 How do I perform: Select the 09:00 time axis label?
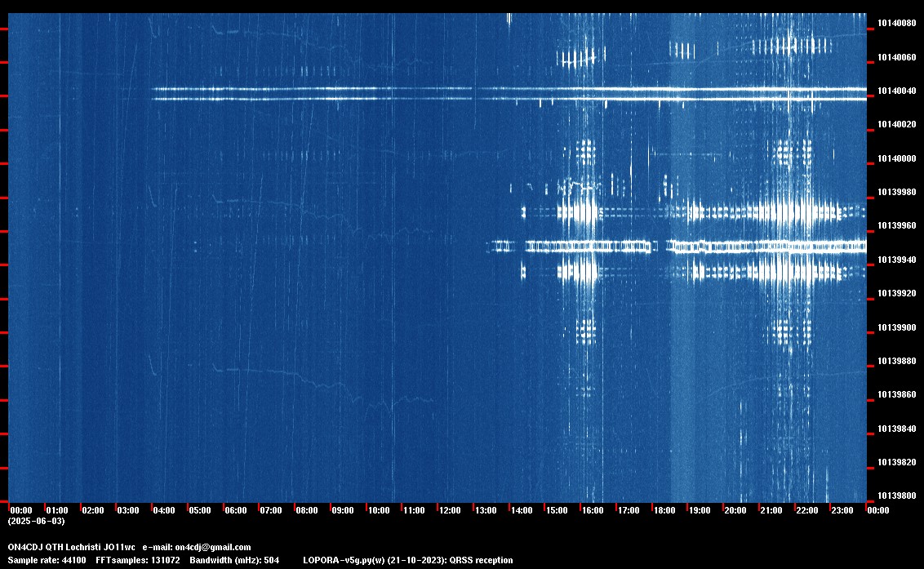(342, 510)
